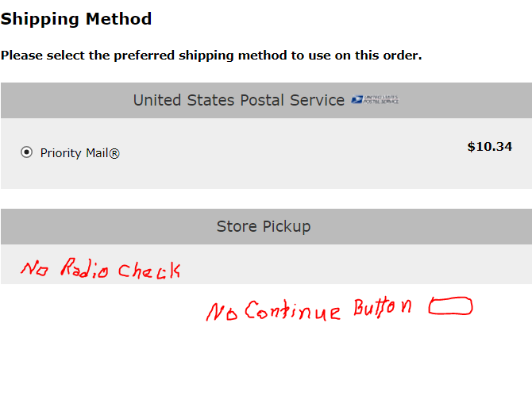Click the hand-drawn red rectangle placeholder
The height and width of the screenshot is (400, 532).
(x=450, y=306)
